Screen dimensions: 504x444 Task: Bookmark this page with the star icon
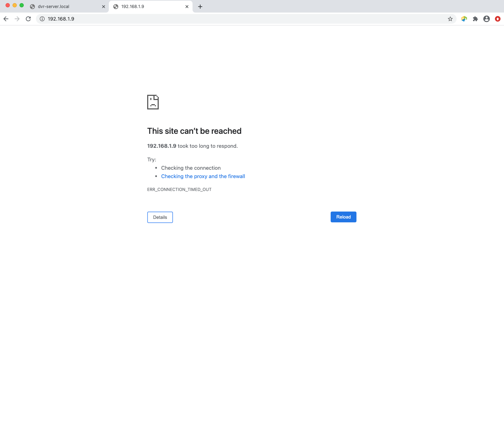pyautogui.click(x=450, y=19)
